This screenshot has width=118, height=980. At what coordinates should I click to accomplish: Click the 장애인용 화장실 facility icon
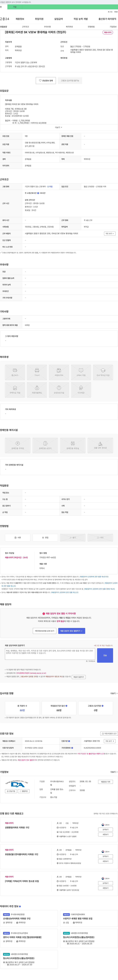click(73, 446)
